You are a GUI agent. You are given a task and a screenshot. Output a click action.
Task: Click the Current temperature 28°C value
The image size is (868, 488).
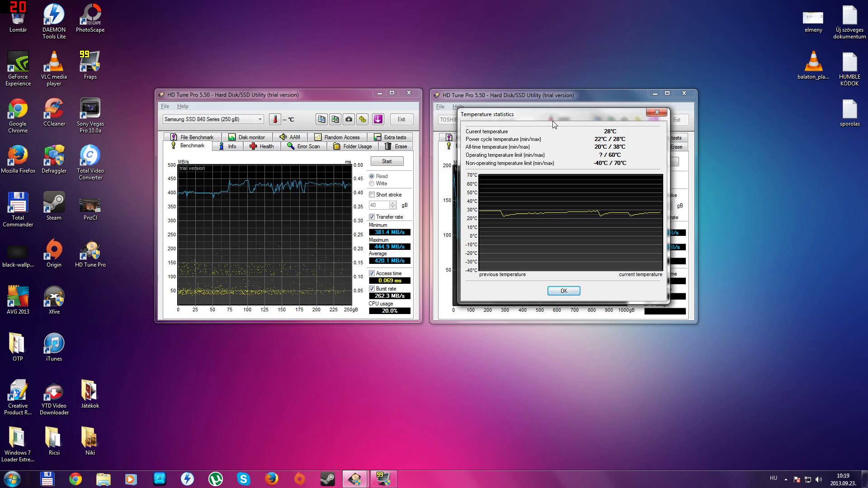[610, 131]
